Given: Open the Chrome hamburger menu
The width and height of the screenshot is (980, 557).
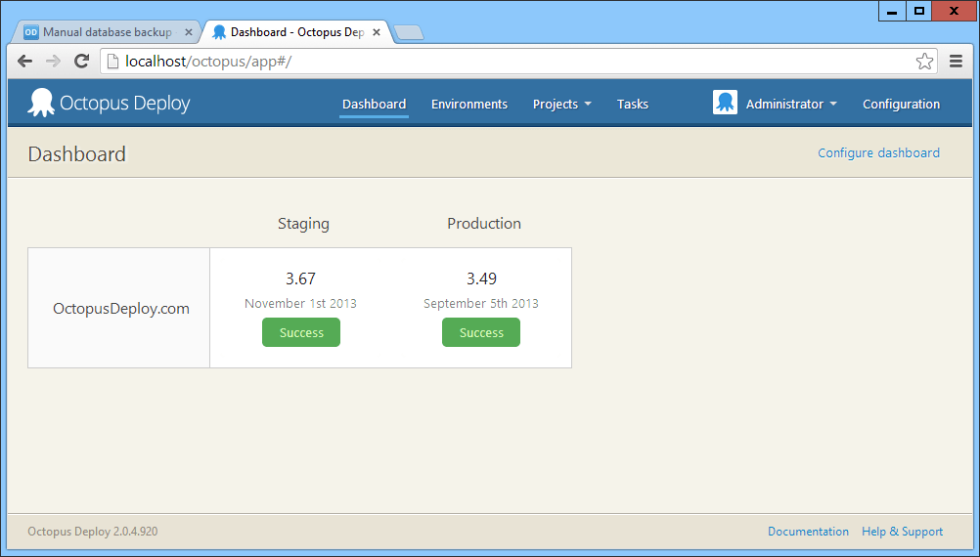Looking at the screenshot, I should [x=956, y=62].
